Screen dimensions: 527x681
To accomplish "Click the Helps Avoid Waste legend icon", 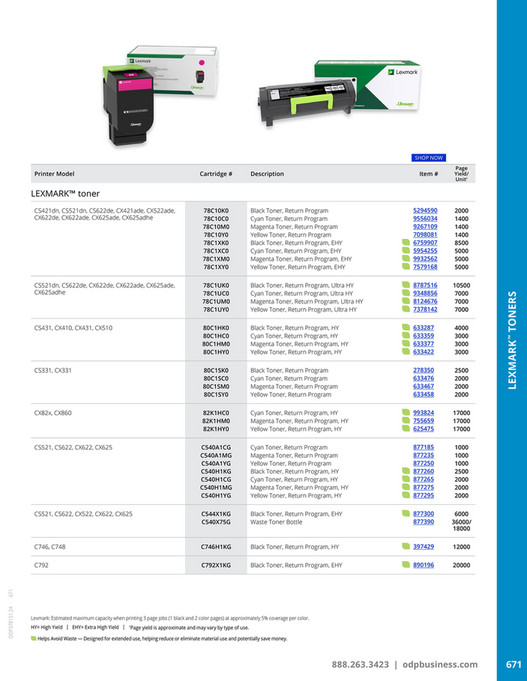I will tap(33, 638).
